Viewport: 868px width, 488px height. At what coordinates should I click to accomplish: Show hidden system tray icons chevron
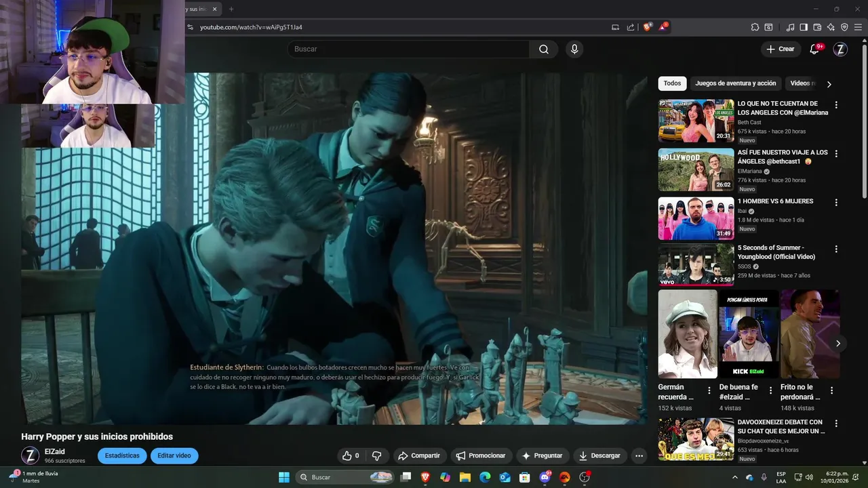(735, 477)
